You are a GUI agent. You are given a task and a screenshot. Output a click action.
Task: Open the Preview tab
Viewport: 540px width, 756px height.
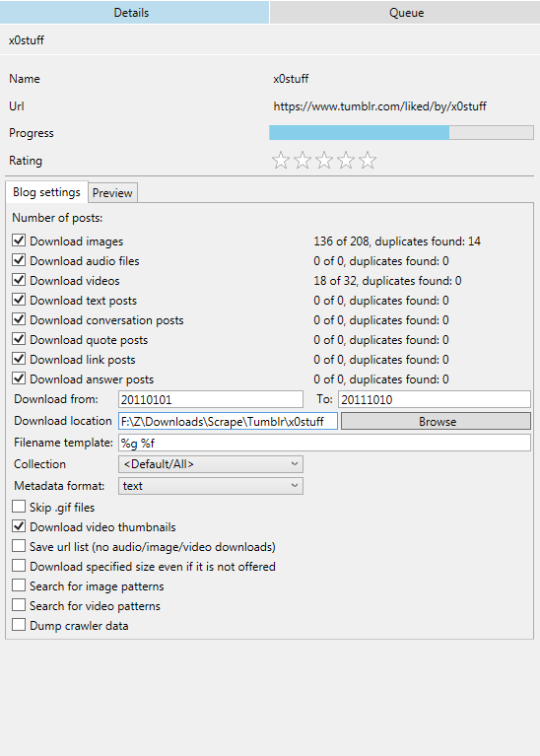pos(112,193)
